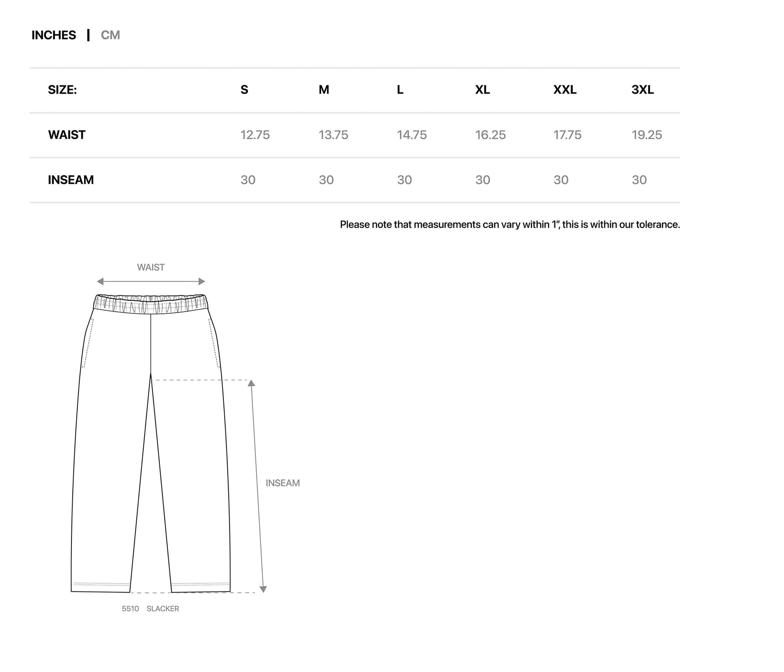Click the vertical inseam measurement arrow
The height and width of the screenshot is (672, 784).
[x=257, y=485]
